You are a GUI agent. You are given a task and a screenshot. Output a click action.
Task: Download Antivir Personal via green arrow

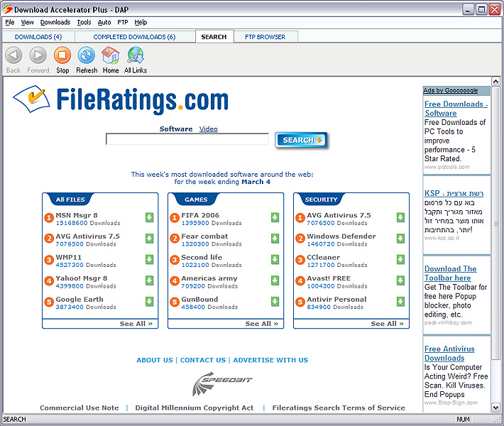[400, 301]
